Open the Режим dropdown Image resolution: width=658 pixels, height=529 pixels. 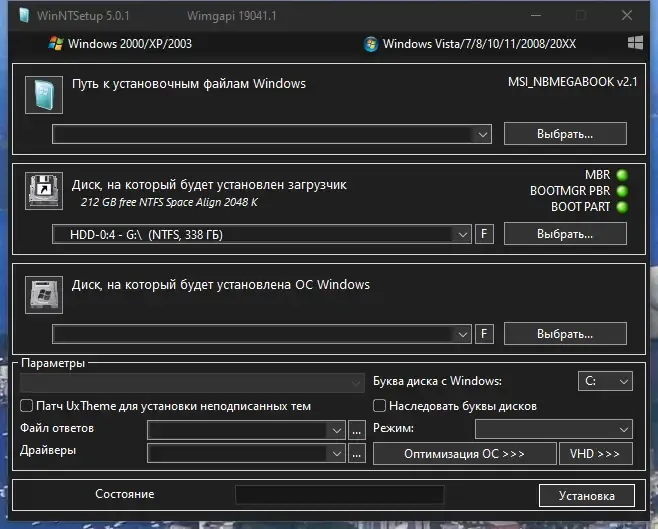[554, 429]
